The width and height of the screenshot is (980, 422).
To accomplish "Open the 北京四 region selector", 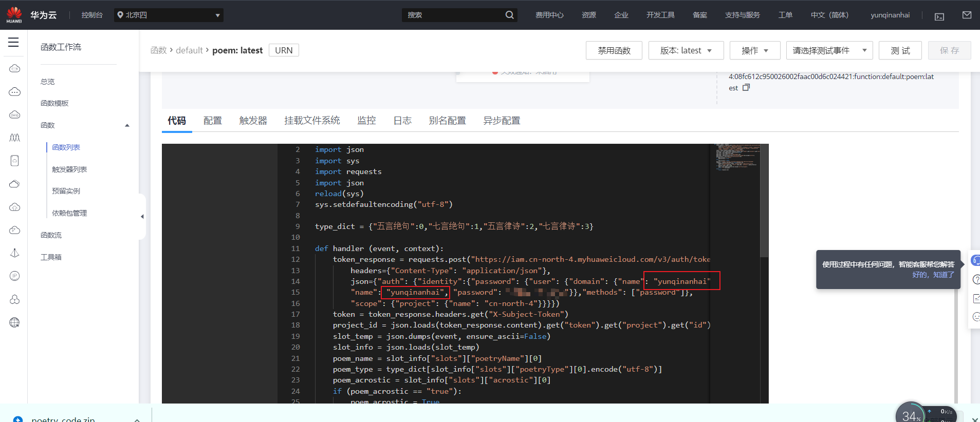I will (169, 15).
